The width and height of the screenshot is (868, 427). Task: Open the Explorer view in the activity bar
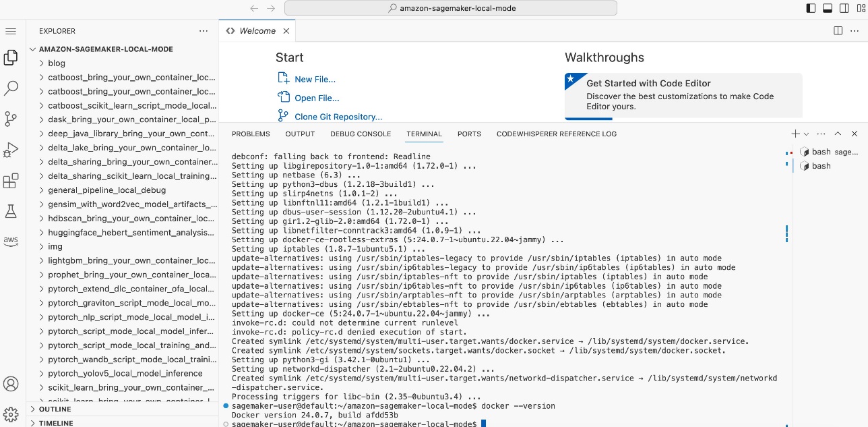(x=11, y=58)
